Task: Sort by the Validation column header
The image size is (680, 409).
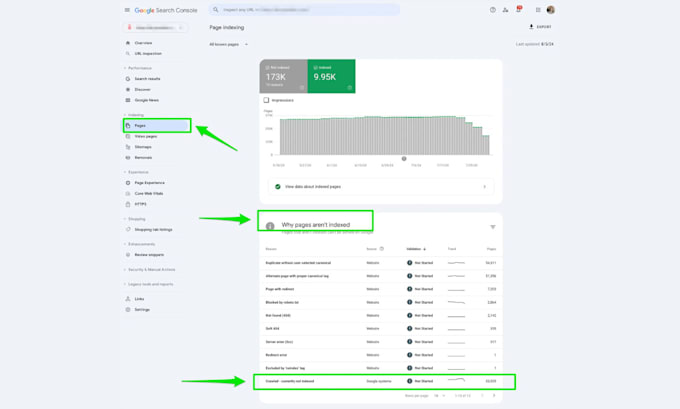Action: [x=416, y=249]
